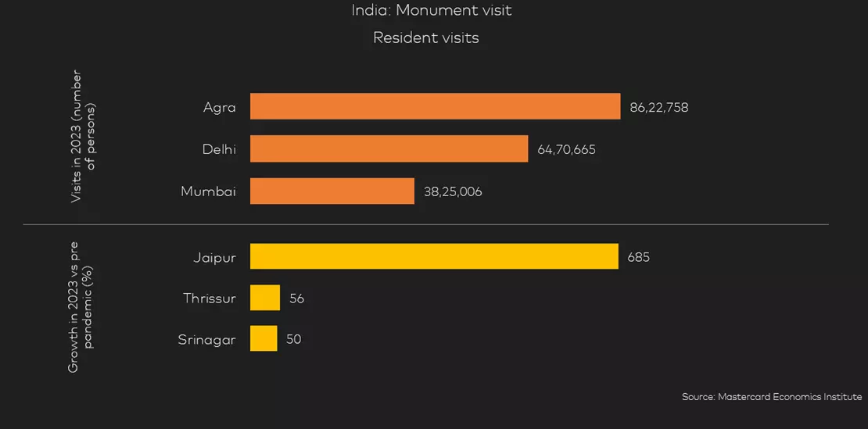Select the Jaipur value label 685

coord(638,258)
